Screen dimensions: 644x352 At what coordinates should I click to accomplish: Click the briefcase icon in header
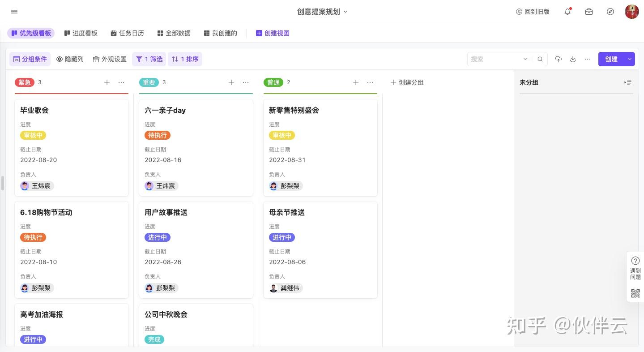click(x=589, y=12)
